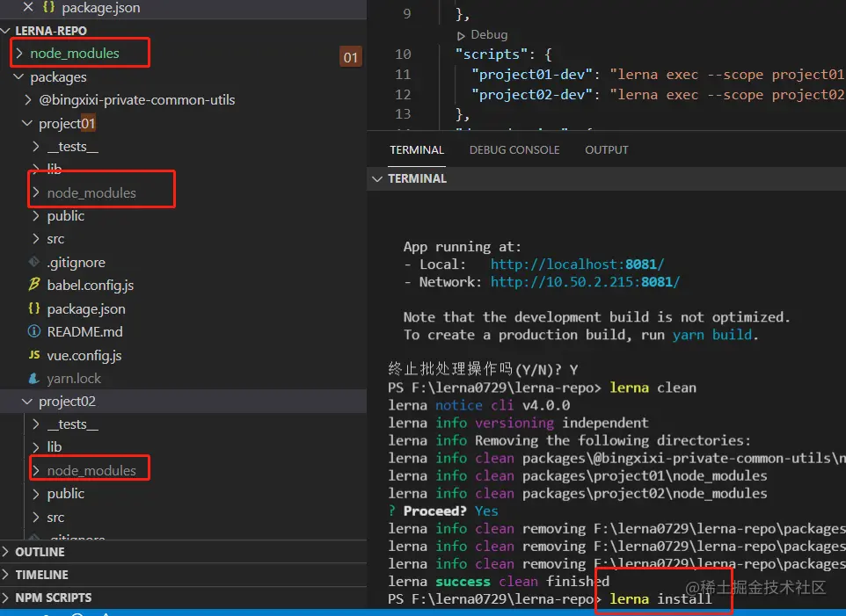The width and height of the screenshot is (846, 616).
Task: Open yarn.lock file
Action: (x=74, y=379)
